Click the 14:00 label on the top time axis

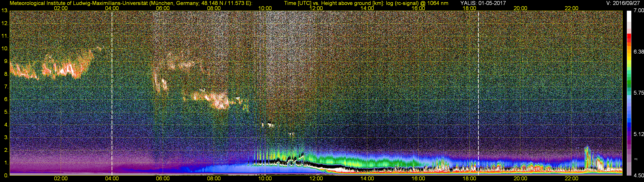tap(367, 8)
